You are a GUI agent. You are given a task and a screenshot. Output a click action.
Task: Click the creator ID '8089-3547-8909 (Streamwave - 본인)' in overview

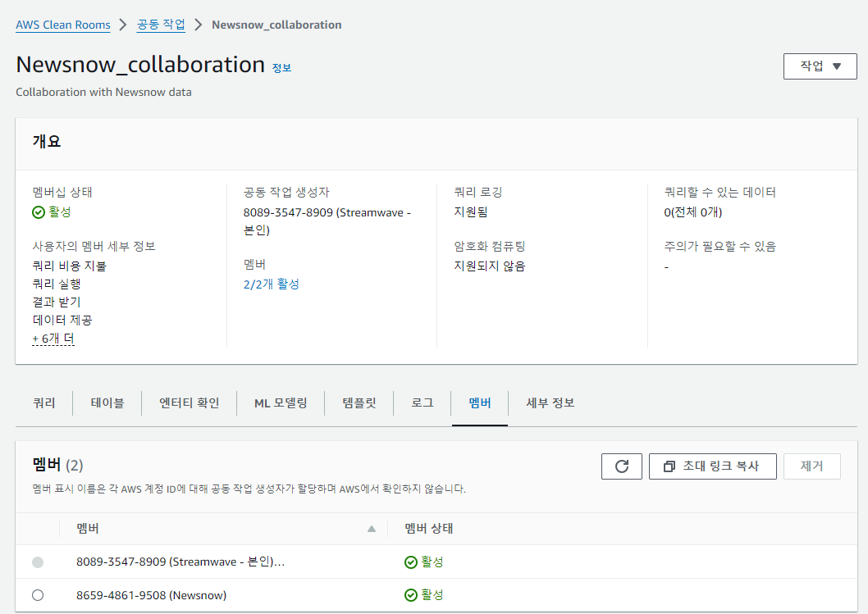327,221
